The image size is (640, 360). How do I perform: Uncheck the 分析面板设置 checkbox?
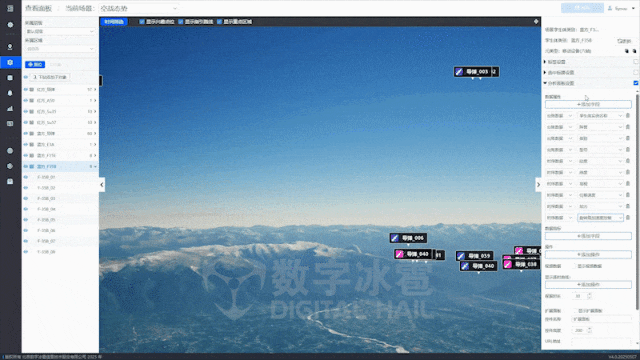click(x=636, y=83)
